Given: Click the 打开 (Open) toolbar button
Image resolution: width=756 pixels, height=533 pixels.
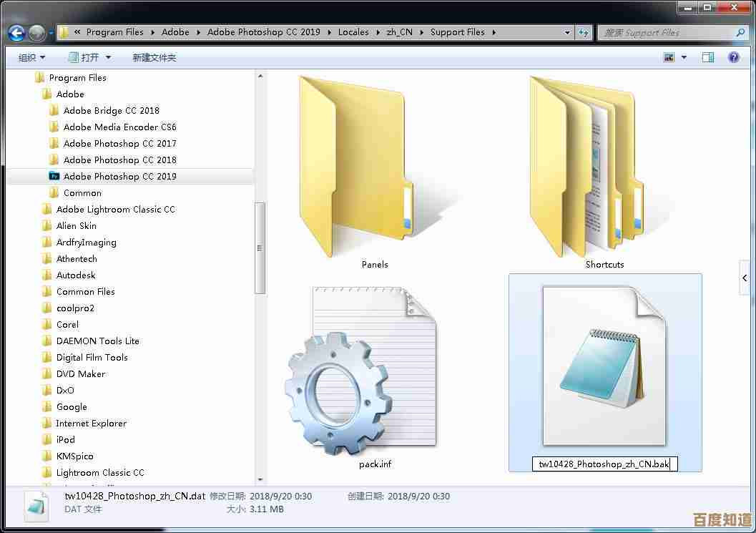Looking at the screenshot, I should tap(84, 57).
